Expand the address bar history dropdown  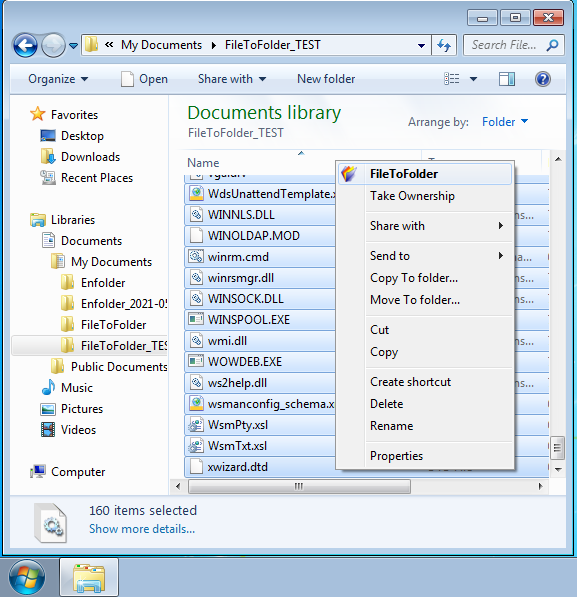click(421, 46)
